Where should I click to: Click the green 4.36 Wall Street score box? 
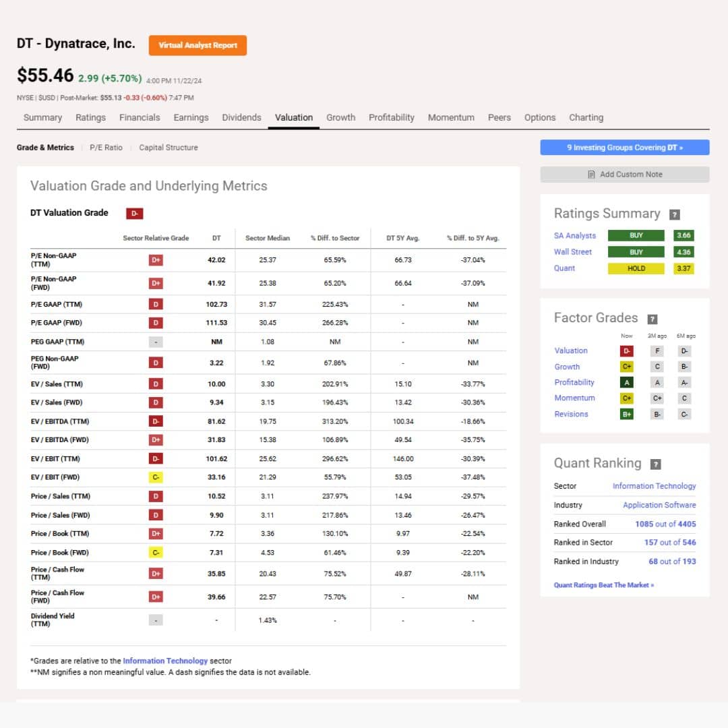pos(684,252)
